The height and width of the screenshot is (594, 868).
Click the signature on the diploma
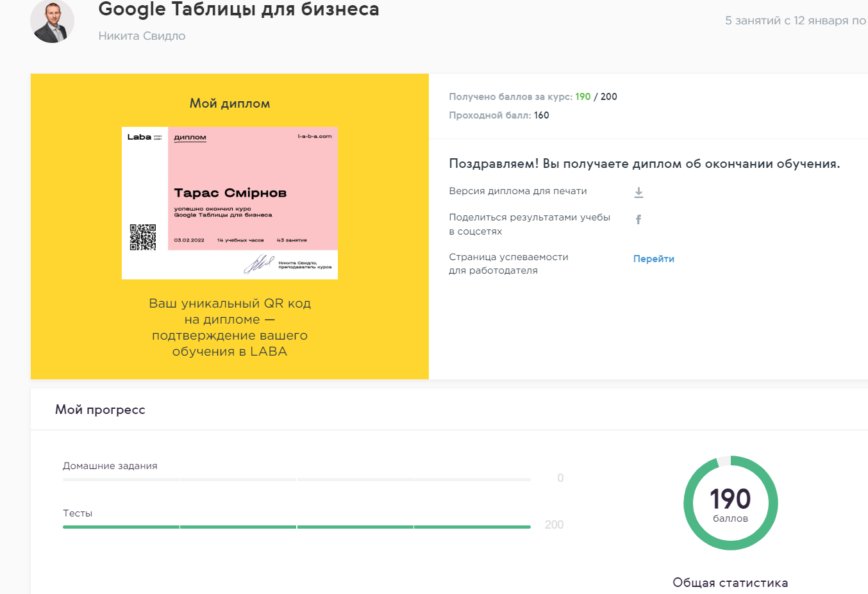[x=259, y=263]
